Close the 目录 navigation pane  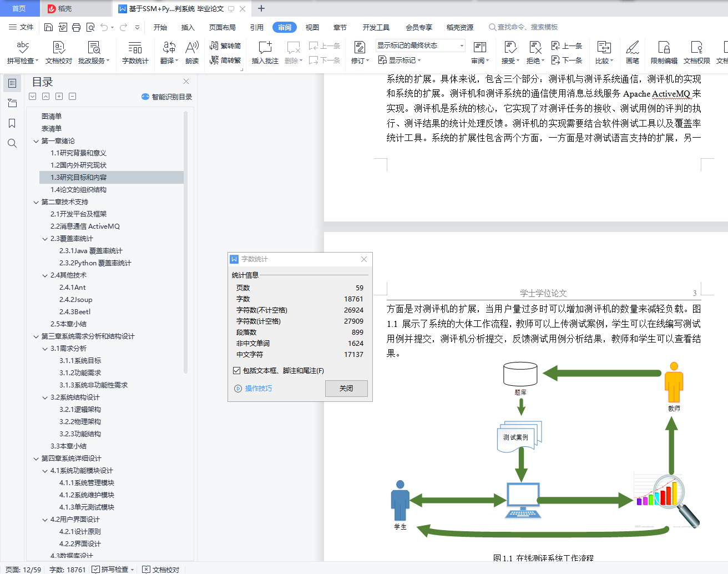186,82
